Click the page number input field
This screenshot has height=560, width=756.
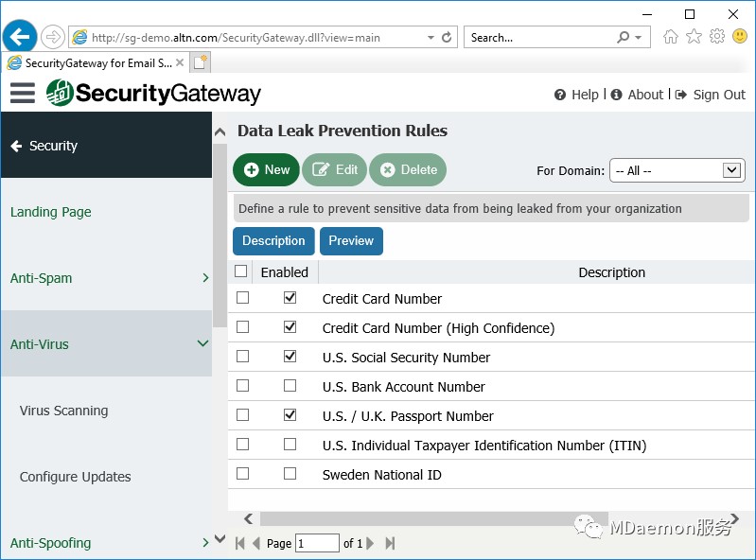coord(317,543)
